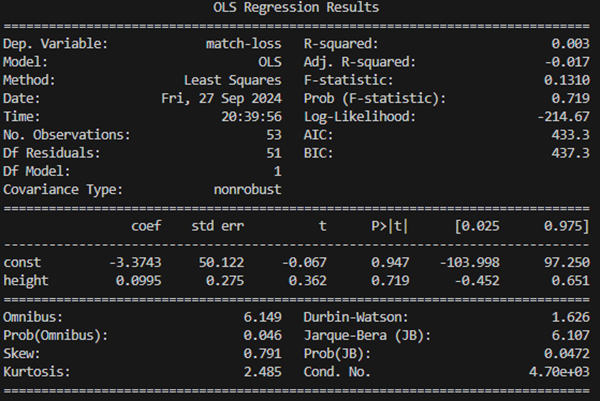Click the 'height' row label
Viewport: 600px width, 401px height.
27,280
